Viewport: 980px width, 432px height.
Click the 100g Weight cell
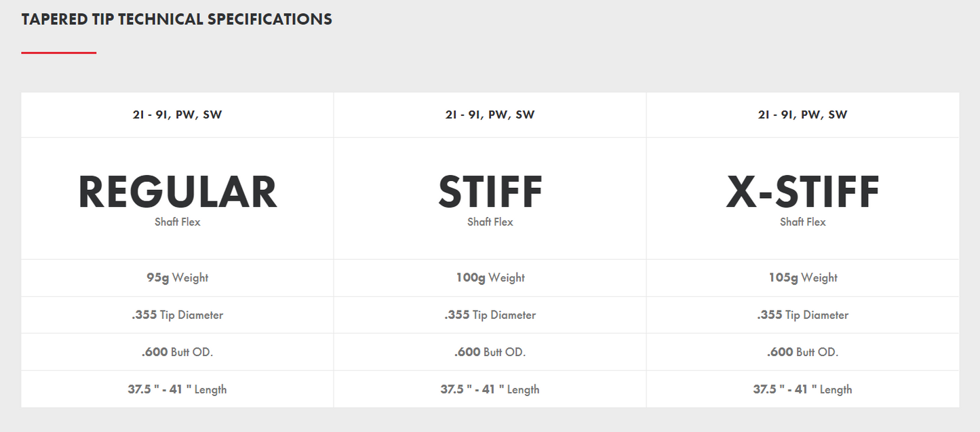pyautogui.click(x=490, y=277)
